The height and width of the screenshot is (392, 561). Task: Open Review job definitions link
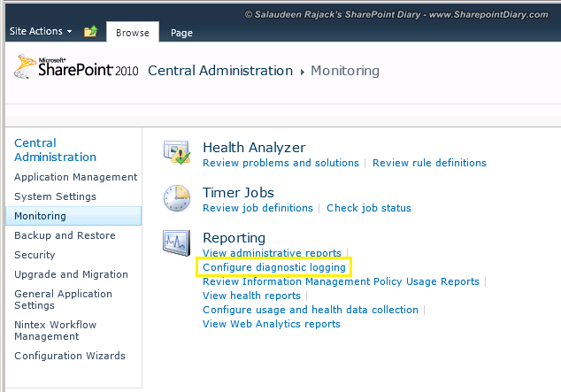click(x=257, y=208)
